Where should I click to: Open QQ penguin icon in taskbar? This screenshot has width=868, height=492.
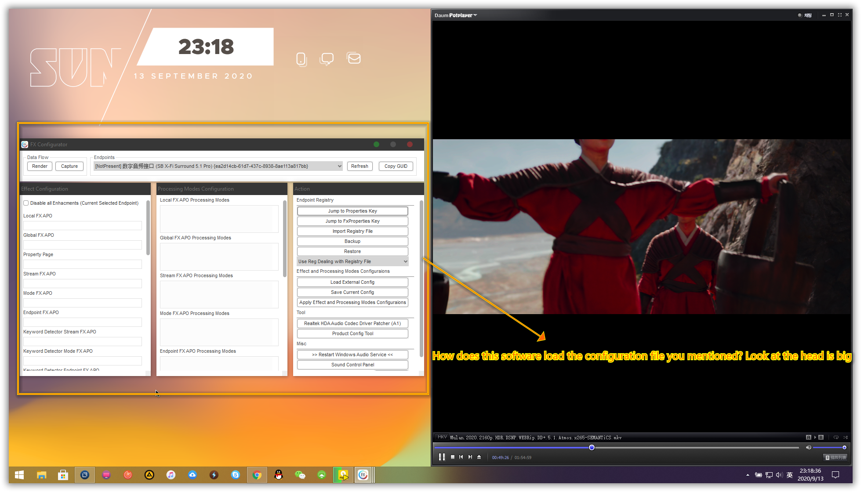tap(279, 475)
